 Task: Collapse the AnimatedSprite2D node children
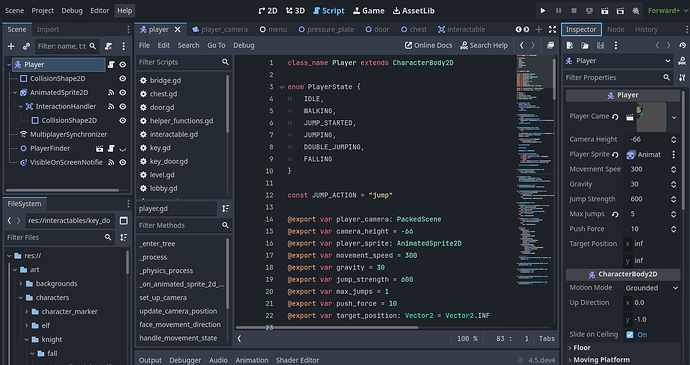tap(15, 92)
